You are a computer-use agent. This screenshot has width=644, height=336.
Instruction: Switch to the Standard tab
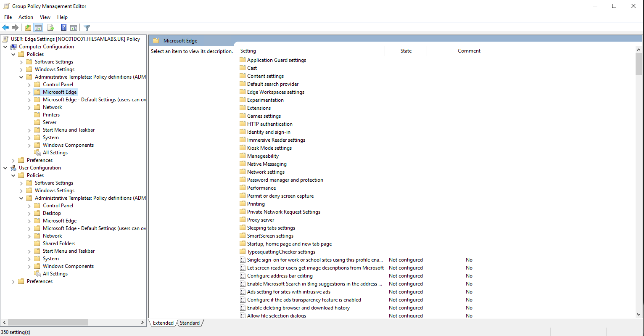click(189, 323)
